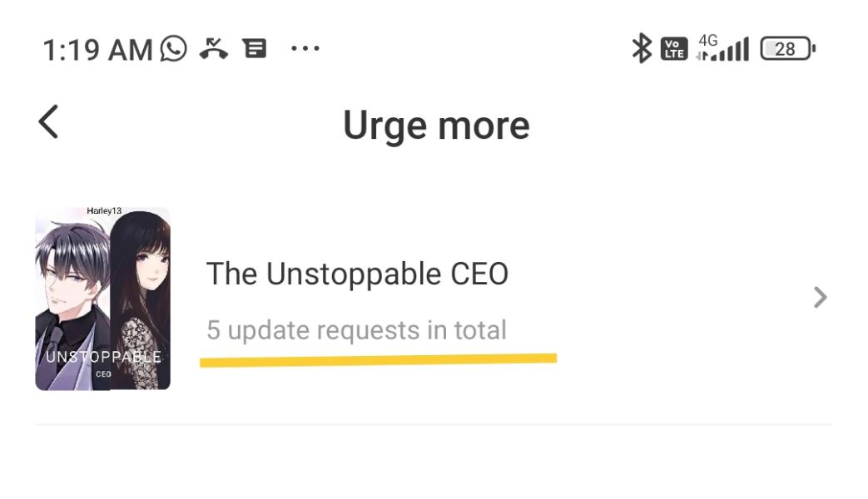
Task: Go back using the left arrow
Action: pyautogui.click(x=48, y=121)
